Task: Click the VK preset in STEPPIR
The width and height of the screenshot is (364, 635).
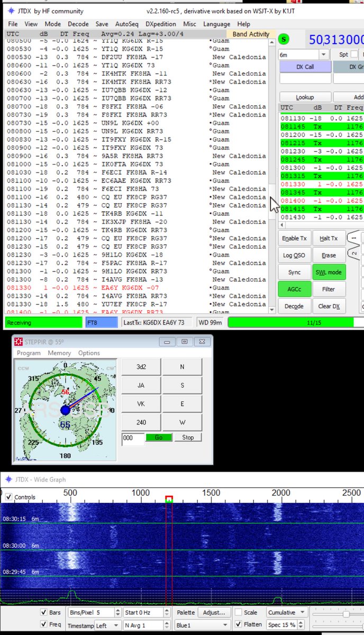Action: click(141, 404)
